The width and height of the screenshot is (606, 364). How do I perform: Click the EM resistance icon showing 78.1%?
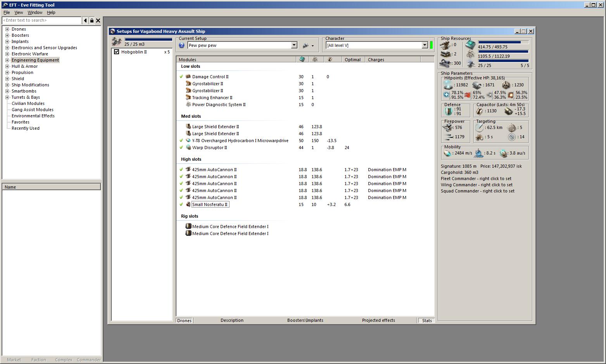[x=447, y=94]
